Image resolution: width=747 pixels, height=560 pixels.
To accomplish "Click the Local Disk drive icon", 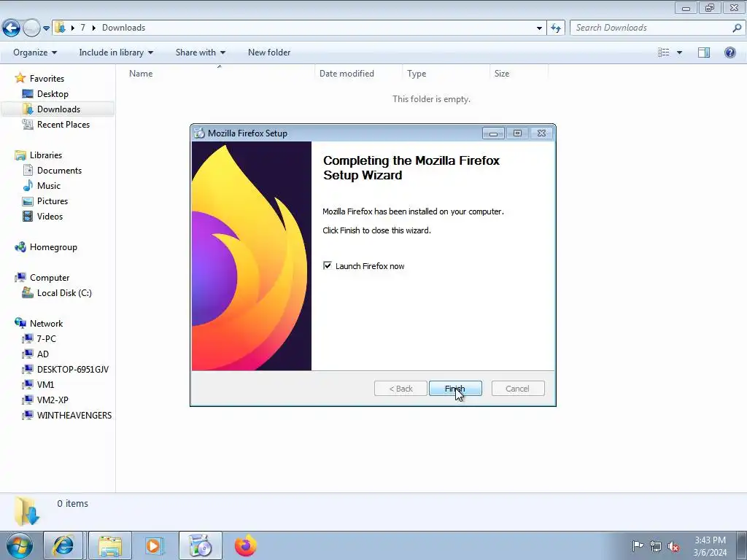I will pyautogui.click(x=28, y=293).
